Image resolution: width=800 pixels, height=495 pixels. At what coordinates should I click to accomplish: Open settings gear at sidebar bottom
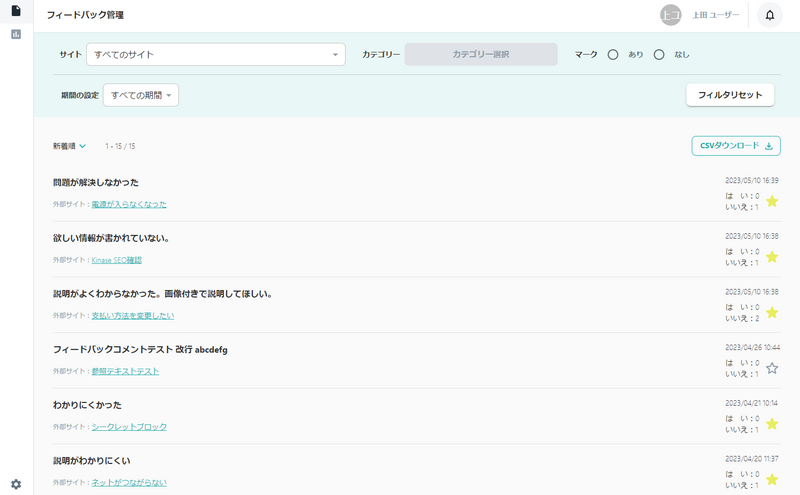[x=15, y=484]
